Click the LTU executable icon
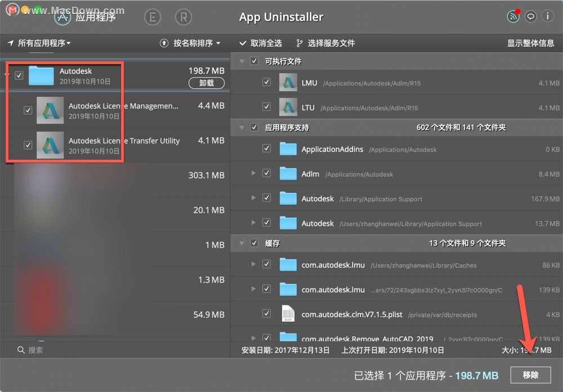The image size is (563, 392). pos(288,107)
